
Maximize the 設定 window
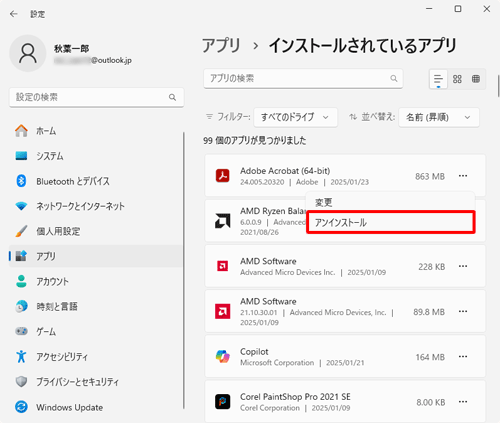pyautogui.click(x=458, y=9)
